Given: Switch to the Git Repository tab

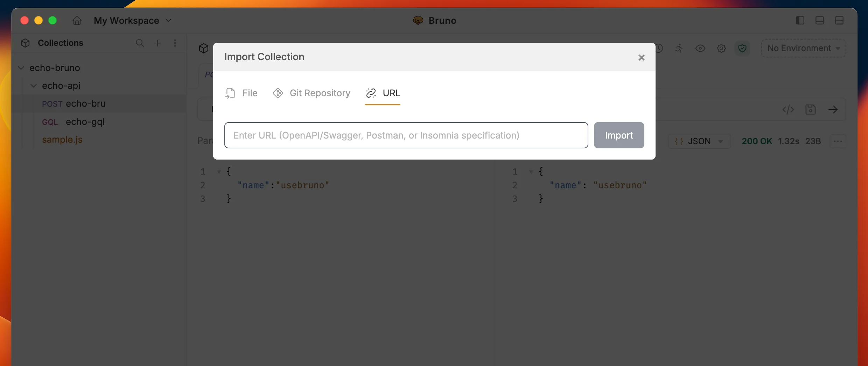Looking at the screenshot, I should point(311,93).
